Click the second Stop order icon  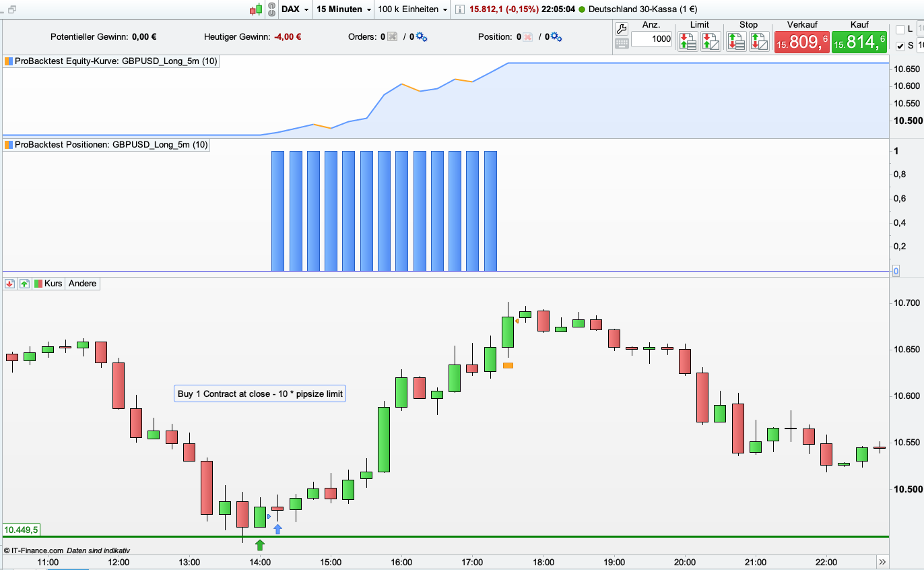pos(759,41)
